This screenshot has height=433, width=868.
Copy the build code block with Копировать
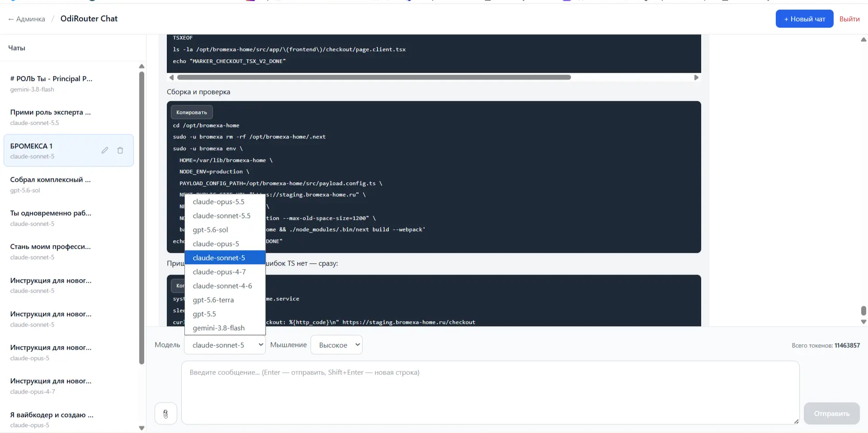tap(192, 112)
